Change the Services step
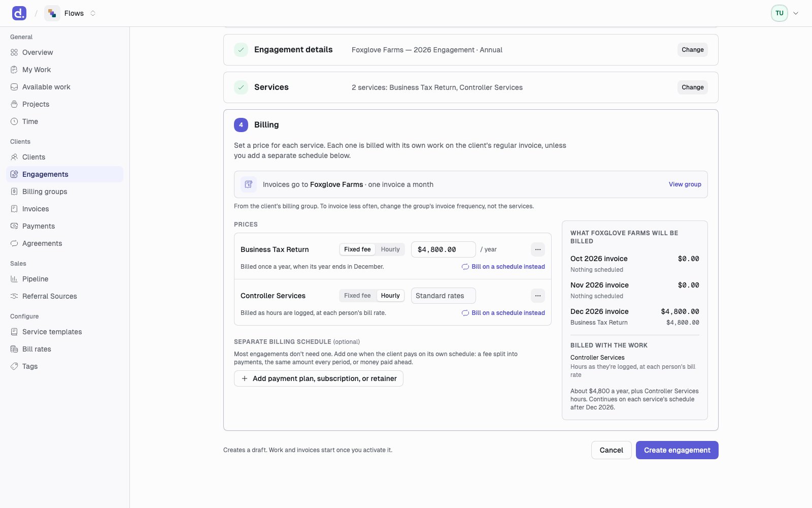 [692, 87]
